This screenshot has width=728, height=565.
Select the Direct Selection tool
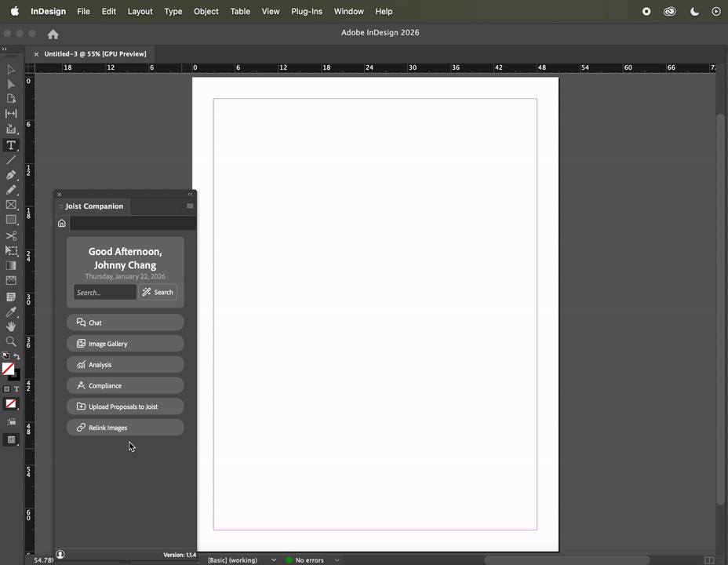[x=11, y=85]
